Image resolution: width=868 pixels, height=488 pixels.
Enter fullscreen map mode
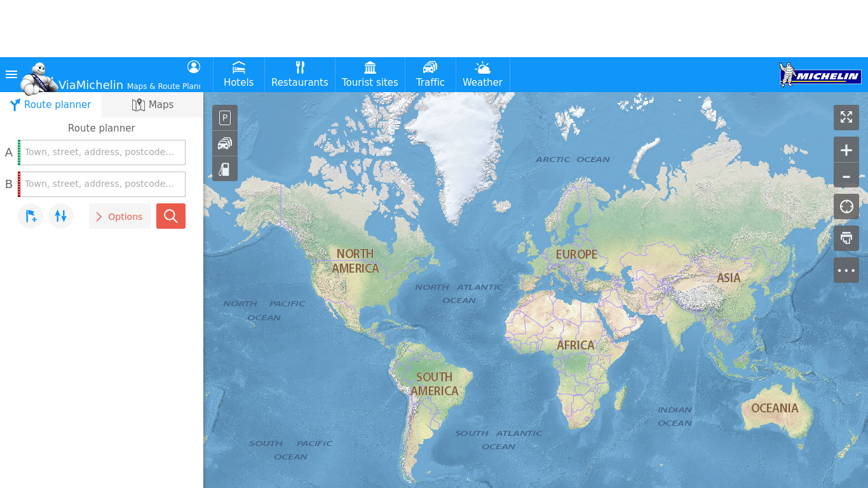tap(846, 118)
